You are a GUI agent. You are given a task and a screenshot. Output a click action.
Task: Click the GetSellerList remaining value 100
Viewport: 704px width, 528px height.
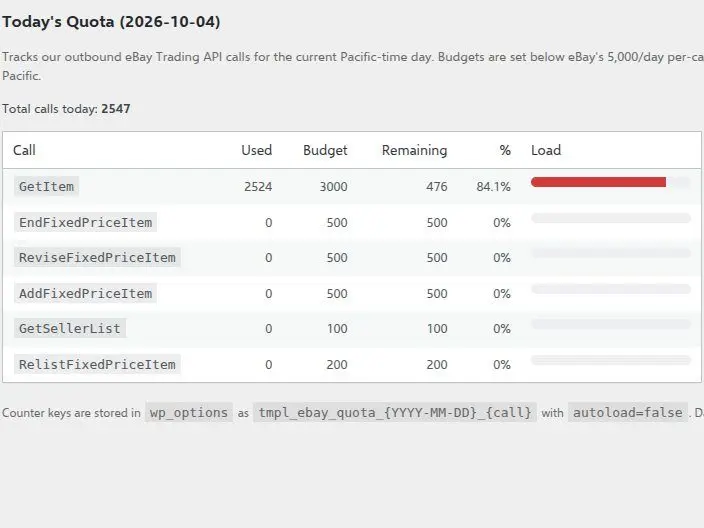437,329
